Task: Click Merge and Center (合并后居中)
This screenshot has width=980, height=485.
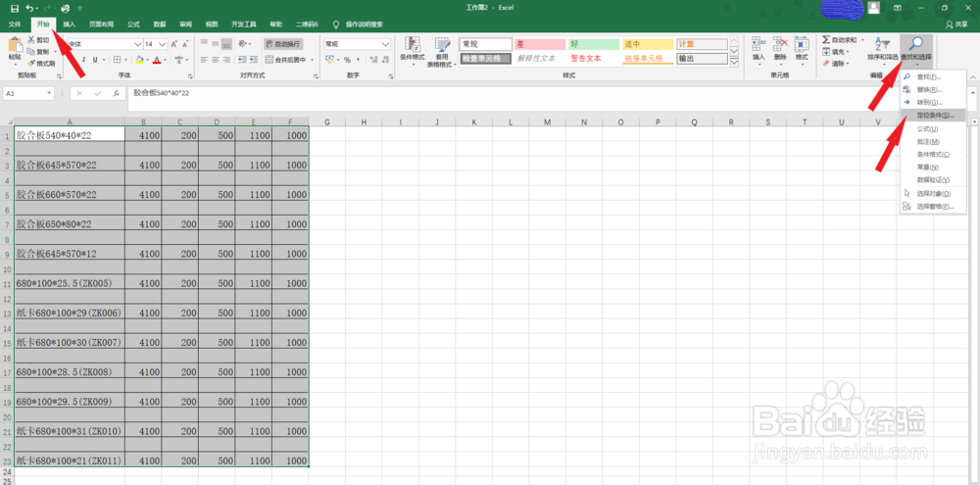Action: coord(288,60)
